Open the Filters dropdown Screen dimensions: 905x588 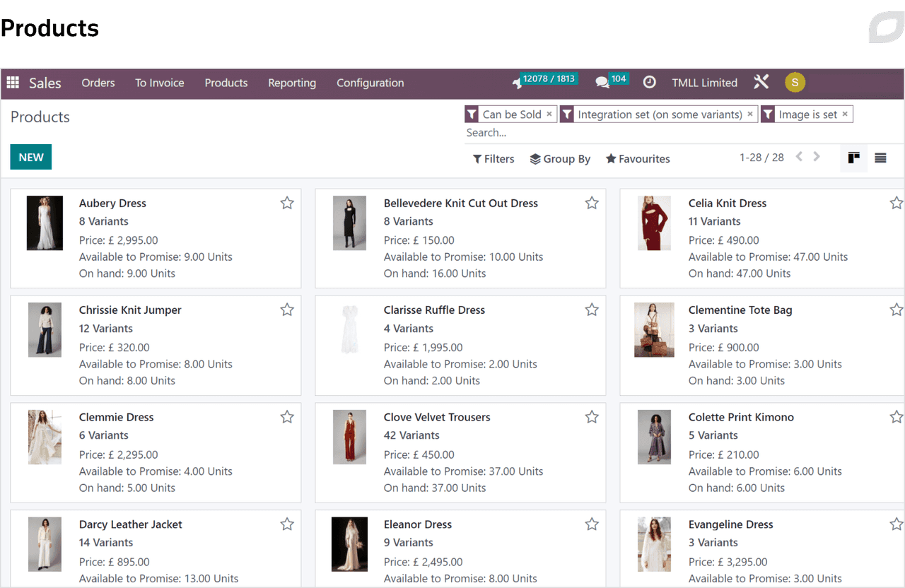point(493,158)
